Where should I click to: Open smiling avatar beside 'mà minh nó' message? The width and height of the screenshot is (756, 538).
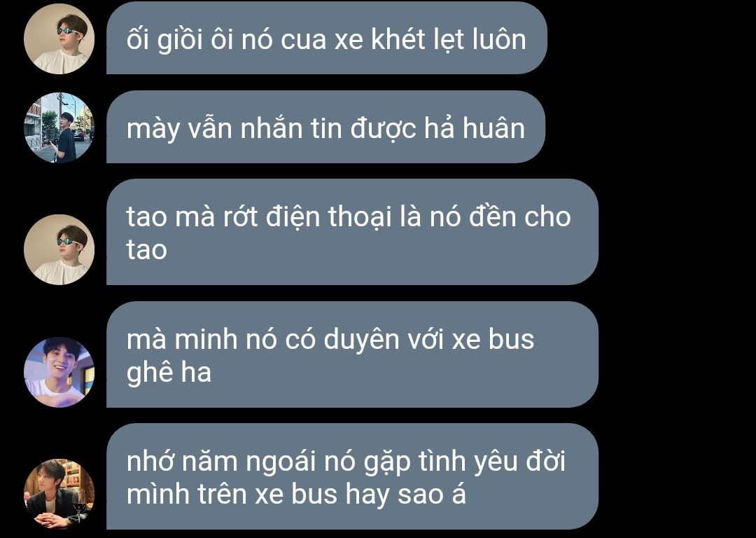point(59,372)
